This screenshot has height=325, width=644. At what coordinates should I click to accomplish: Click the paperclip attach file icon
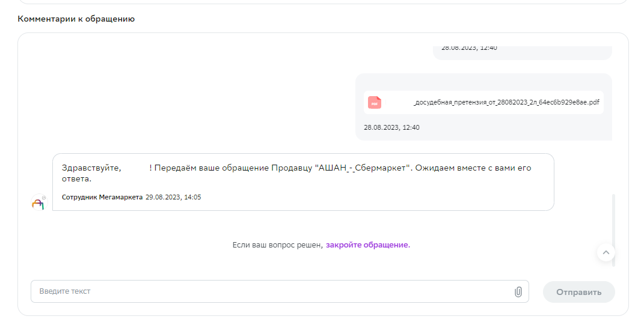pyautogui.click(x=518, y=292)
